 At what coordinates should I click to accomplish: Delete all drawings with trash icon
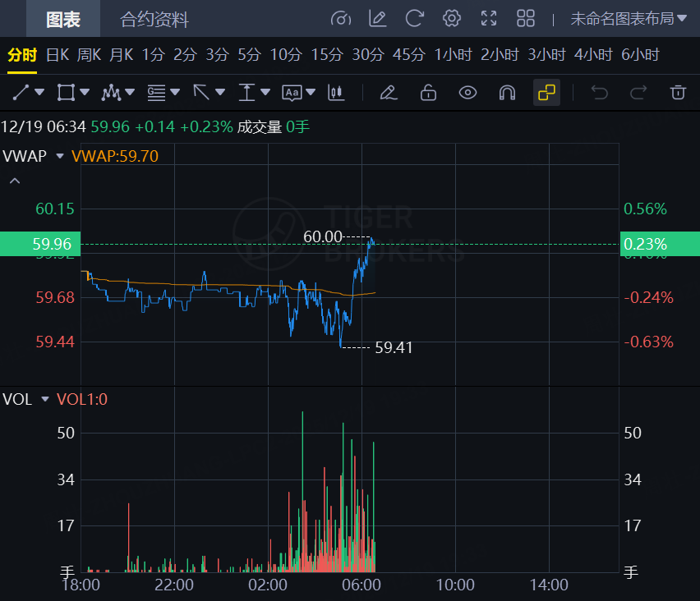pos(678,93)
